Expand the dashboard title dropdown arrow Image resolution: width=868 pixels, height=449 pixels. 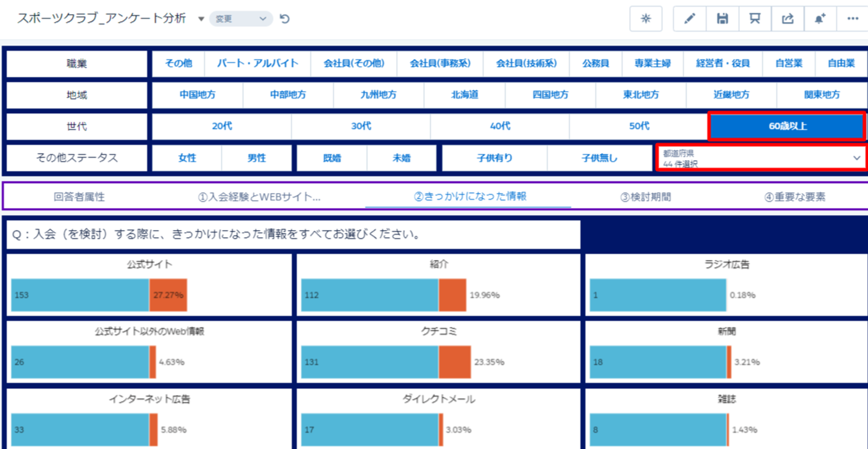click(201, 19)
